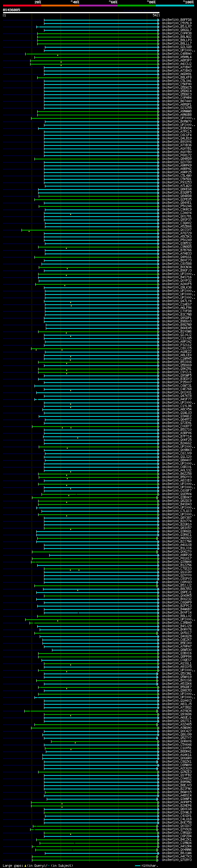This screenshot has width=197, height=868.
Task: Select the UniRef100_B5I8X6 label
Action: point(177,362)
